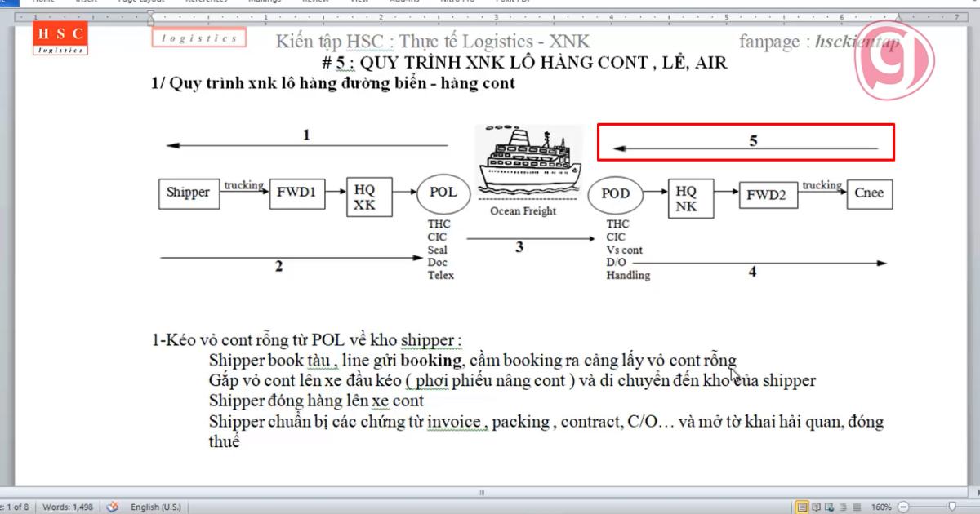Click the English (U.S.) language indicator
The image size is (980, 514).
pyautogui.click(x=156, y=507)
